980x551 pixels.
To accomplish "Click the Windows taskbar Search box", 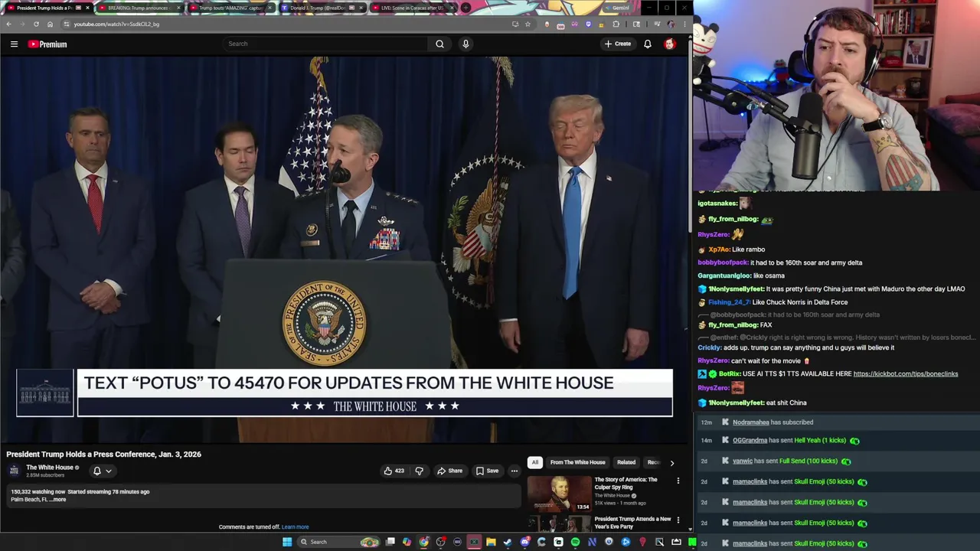I will pyautogui.click(x=337, y=542).
